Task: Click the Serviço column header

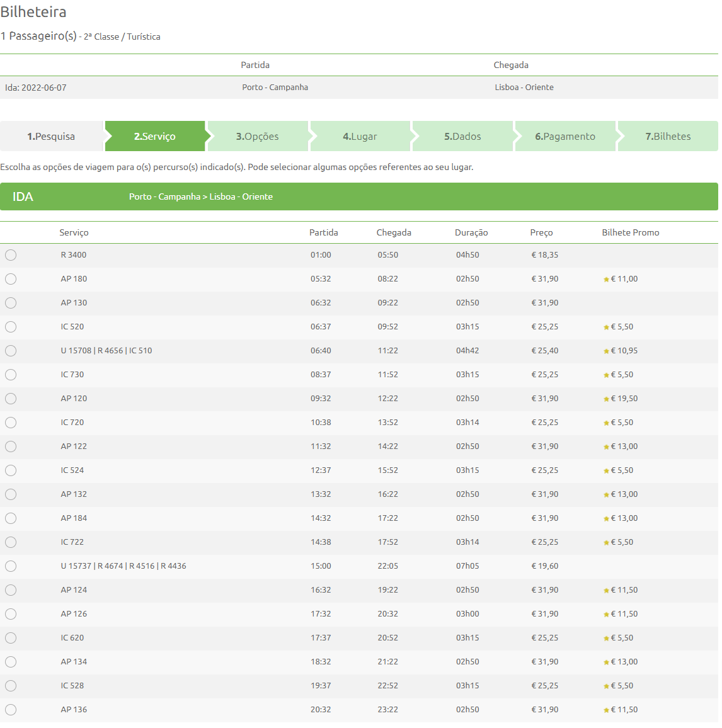Action: [x=74, y=232]
